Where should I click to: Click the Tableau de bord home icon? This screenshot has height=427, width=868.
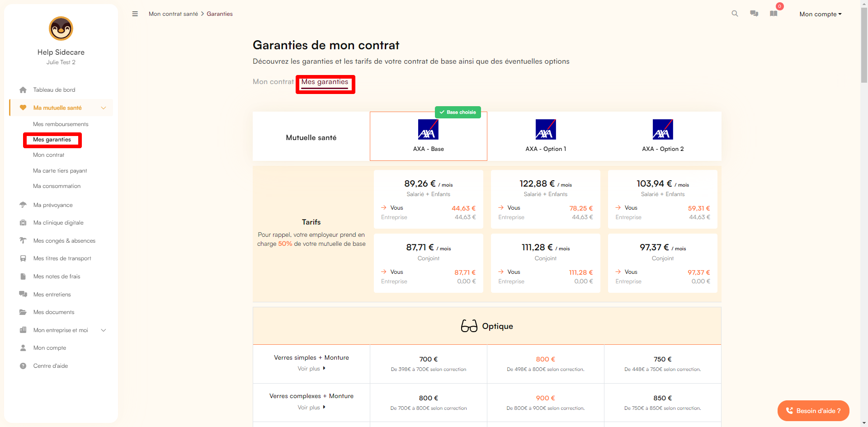click(23, 90)
